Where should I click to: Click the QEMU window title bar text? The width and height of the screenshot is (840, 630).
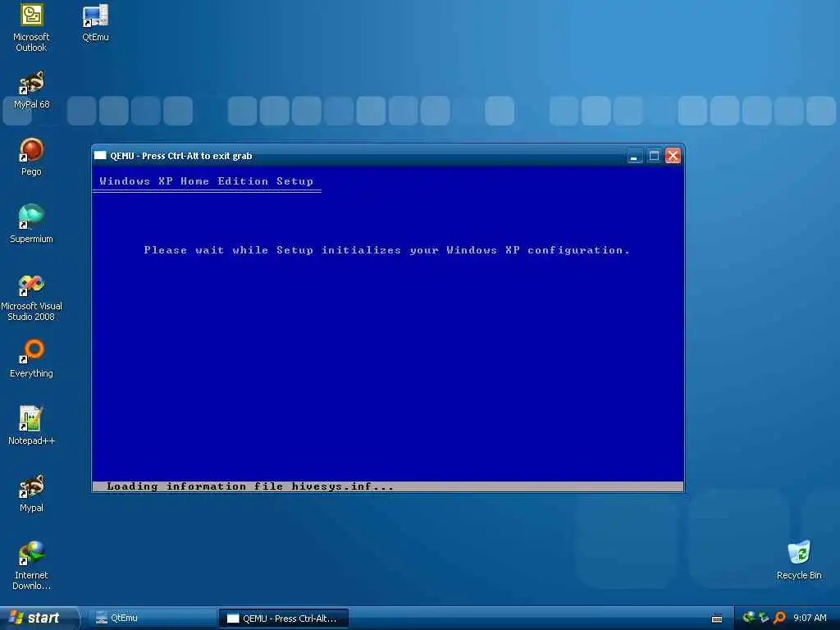(x=181, y=156)
